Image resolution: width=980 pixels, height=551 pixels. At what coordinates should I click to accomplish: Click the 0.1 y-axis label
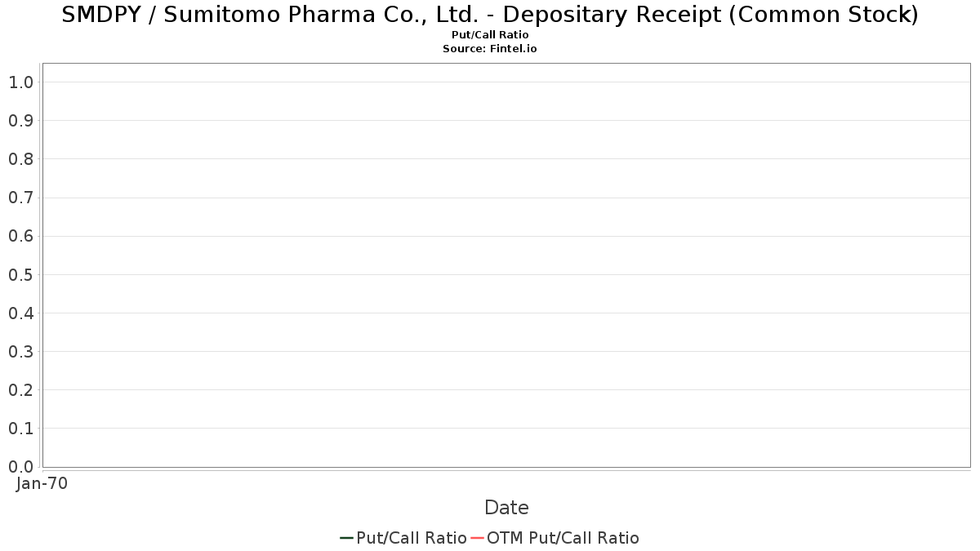coord(20,428)
